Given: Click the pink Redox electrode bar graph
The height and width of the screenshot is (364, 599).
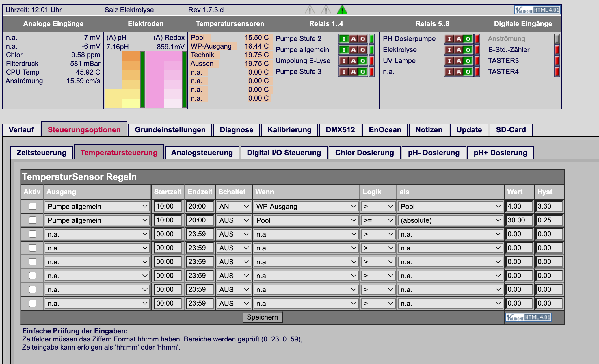Looking at the screenshot, I should point(166,80).
